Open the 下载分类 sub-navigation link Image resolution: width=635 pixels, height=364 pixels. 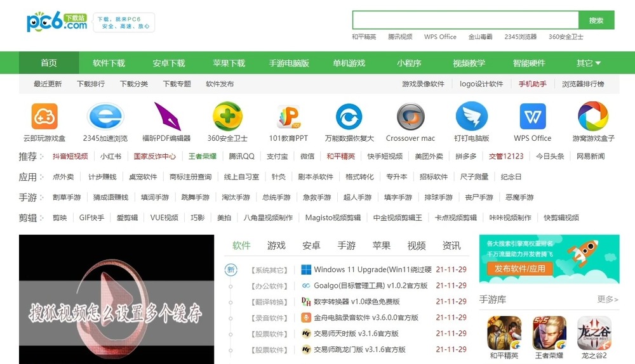[x=133, y=84]
